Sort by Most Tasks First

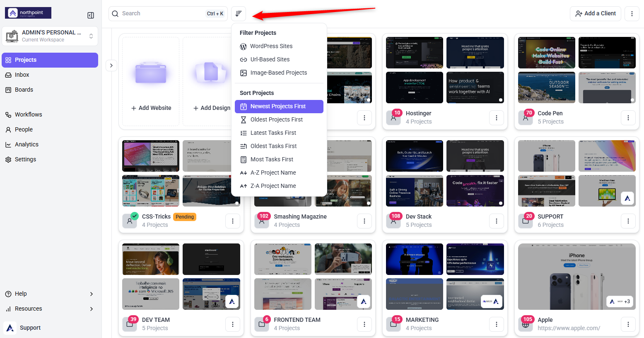click(x=279, y=160)
